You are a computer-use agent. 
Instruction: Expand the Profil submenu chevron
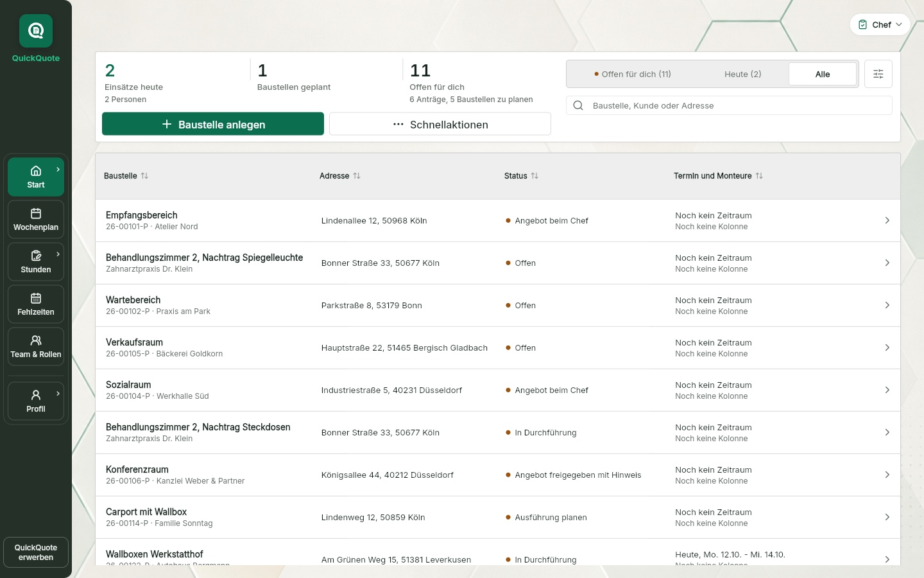58,394
